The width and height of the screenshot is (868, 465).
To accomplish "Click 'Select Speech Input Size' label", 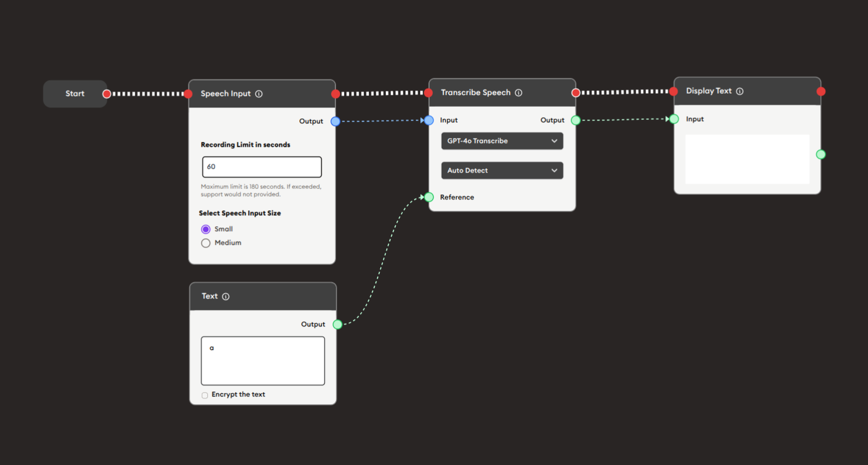I will [239, 213].
